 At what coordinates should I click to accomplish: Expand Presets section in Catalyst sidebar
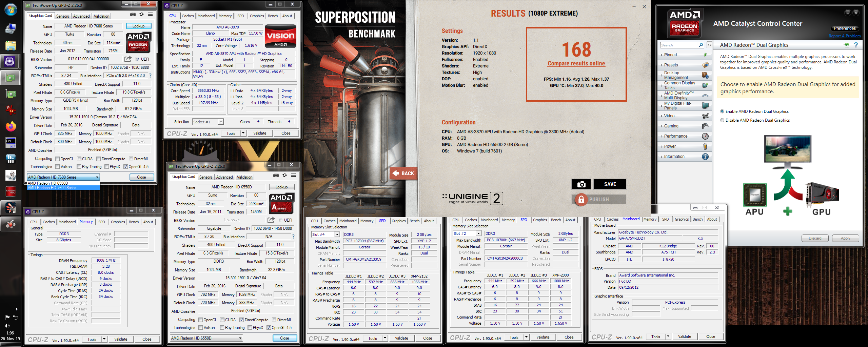pyautogui.click(x=684, y=65)
